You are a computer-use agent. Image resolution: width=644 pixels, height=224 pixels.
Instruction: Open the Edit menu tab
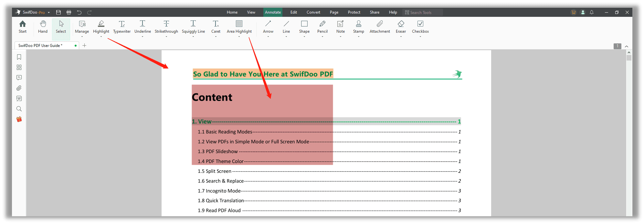[294, 12]
